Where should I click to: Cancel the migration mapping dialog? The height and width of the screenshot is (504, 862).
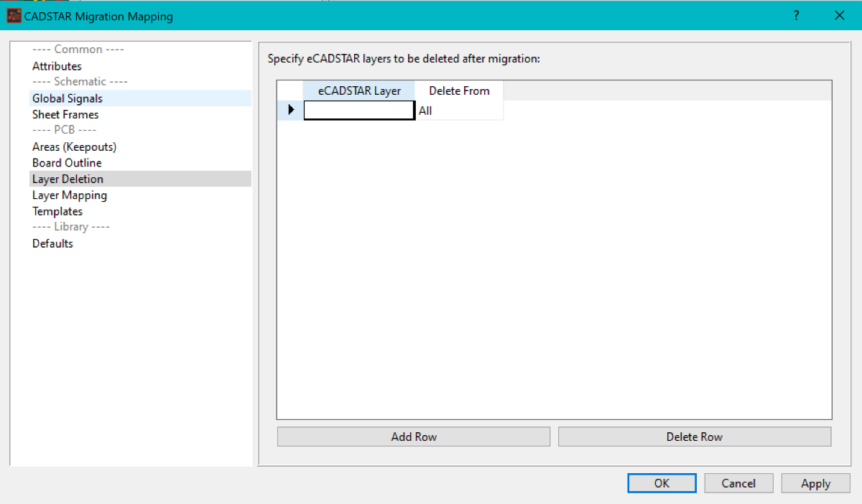pyautogui.click(x=738, y=483)
